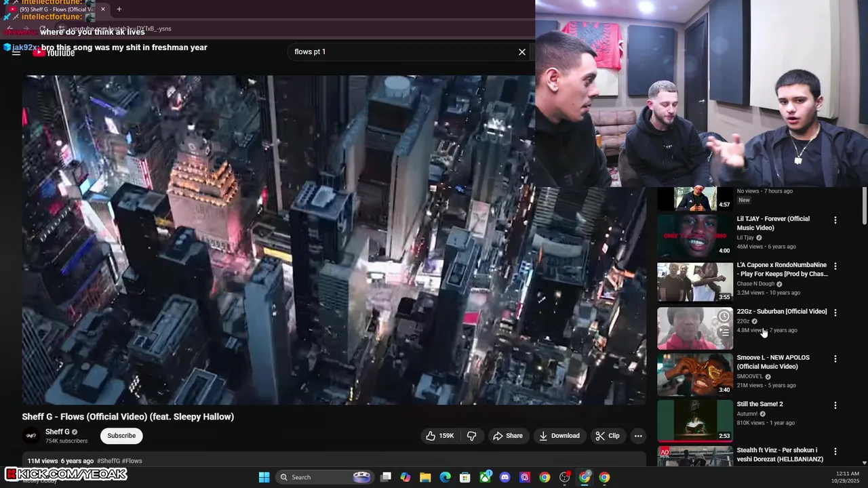The height and width of the screenshot is (488, 868).
Task: Open options menu for Lil TJAY Forever
Action: tap(835, 220)
